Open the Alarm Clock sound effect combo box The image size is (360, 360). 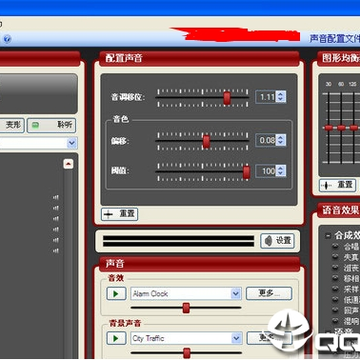coord(186,294)
